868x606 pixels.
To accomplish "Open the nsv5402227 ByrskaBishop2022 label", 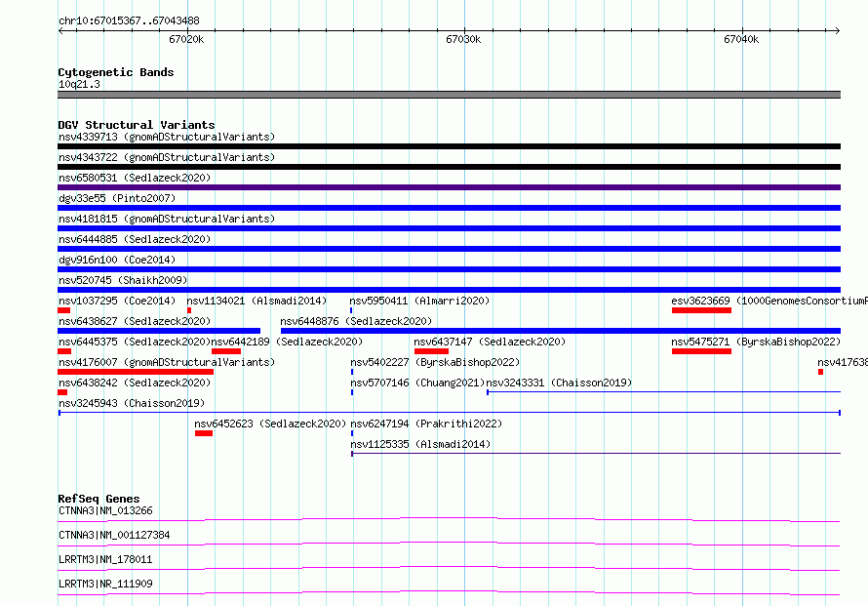I will [435, 362].
